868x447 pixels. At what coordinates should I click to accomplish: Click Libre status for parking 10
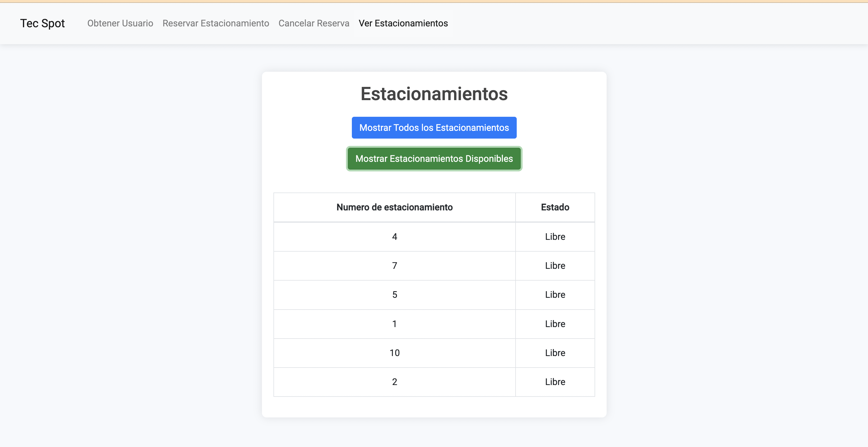(x=555, y=353)
